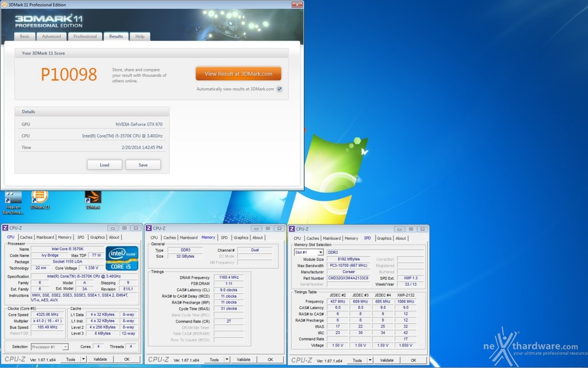Open the Help tab in 3DMark 11
588x368 pixels.
pos(140,36)
